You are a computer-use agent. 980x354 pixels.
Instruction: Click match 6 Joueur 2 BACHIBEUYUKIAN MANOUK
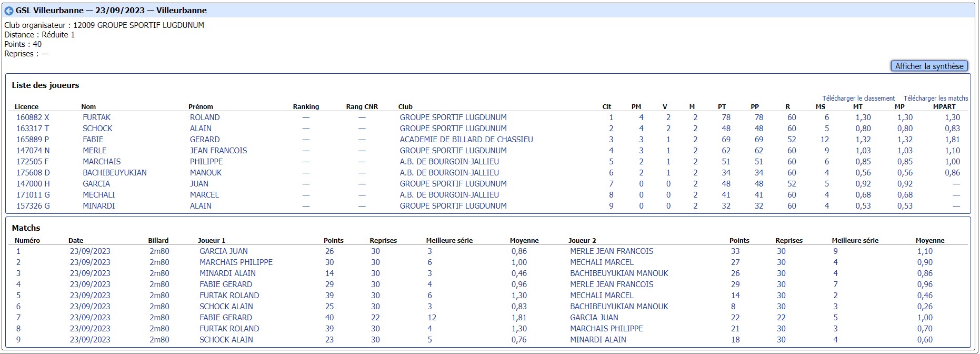click(x=619, y=307)
